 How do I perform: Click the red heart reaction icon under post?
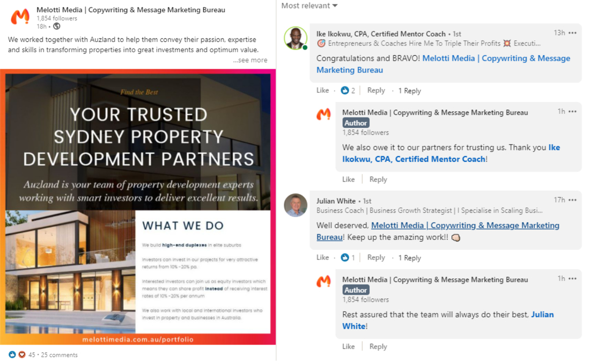coord(22,354)
